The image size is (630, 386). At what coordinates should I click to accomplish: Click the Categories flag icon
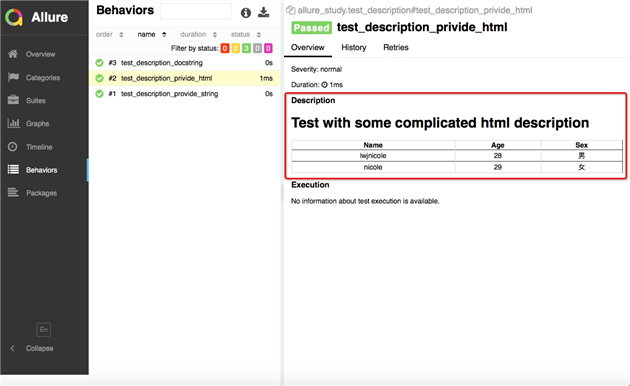click(x=13, y=77)
